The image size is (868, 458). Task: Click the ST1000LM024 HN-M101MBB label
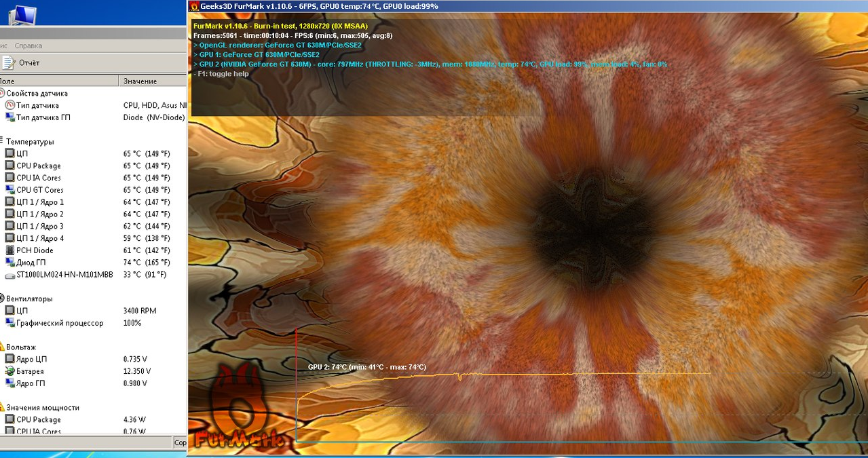click(x=64, y=275)
